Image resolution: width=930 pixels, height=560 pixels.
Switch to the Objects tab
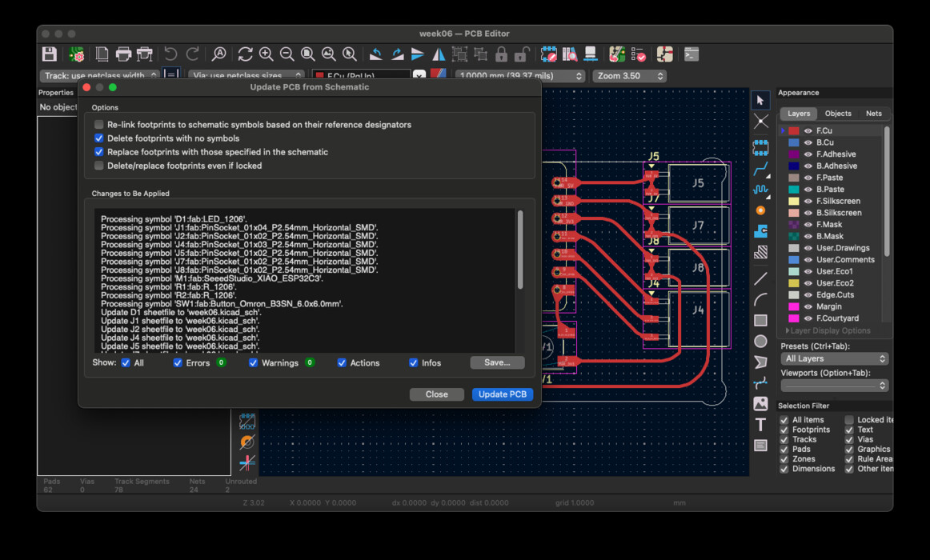coord(838,114)
